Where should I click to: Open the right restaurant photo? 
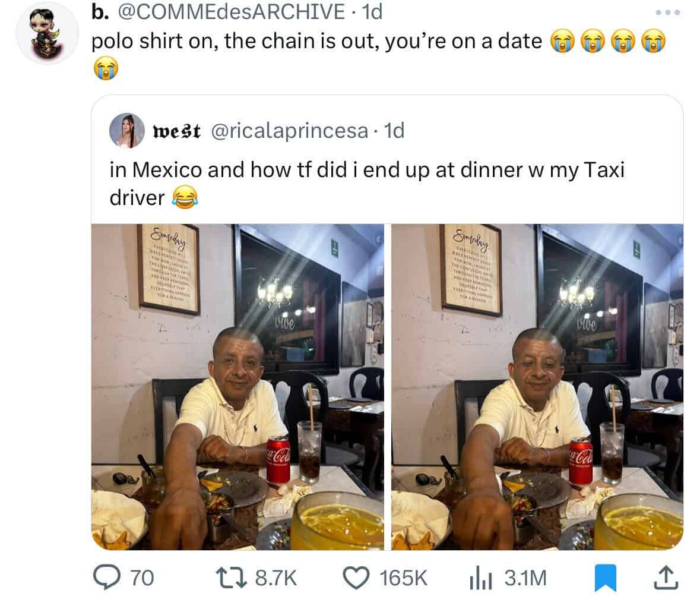(x=537, y=387)
